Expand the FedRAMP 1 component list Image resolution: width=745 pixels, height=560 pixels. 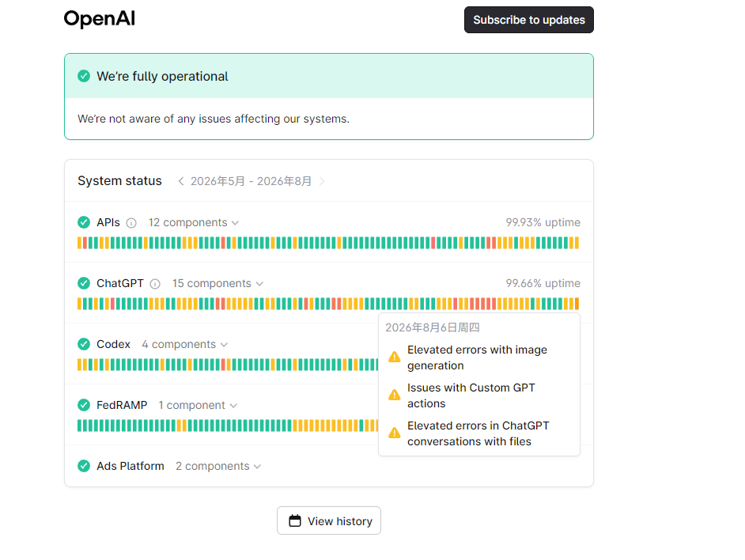click(198, 405)
